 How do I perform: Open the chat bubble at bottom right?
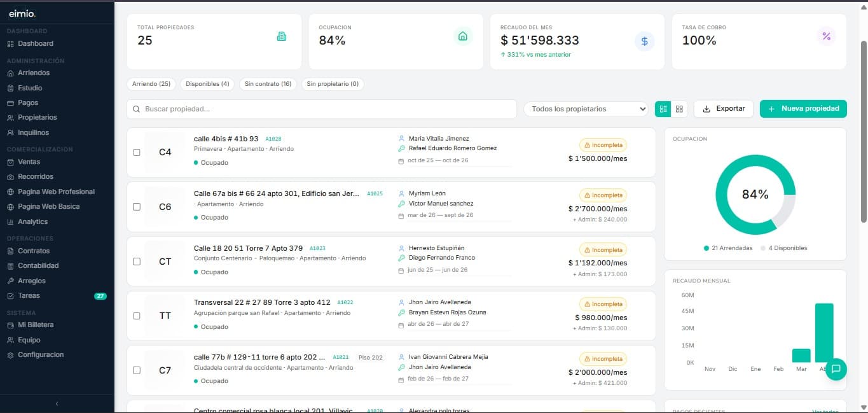pyautogui.click(x=836, y=369)
